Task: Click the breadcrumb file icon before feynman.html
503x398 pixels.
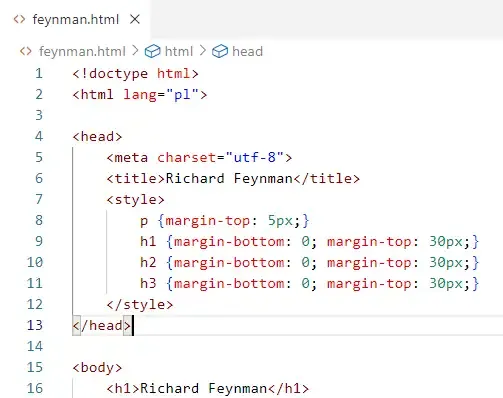Action: (x=26, y=51)
